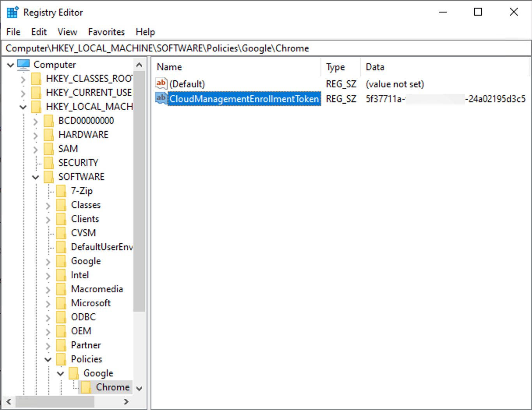Image resolution: width=532 pixels, height=410 pixels.
Task: Expand HKEY_CLASSES_ROOT hive
Action: pos(23,80)
